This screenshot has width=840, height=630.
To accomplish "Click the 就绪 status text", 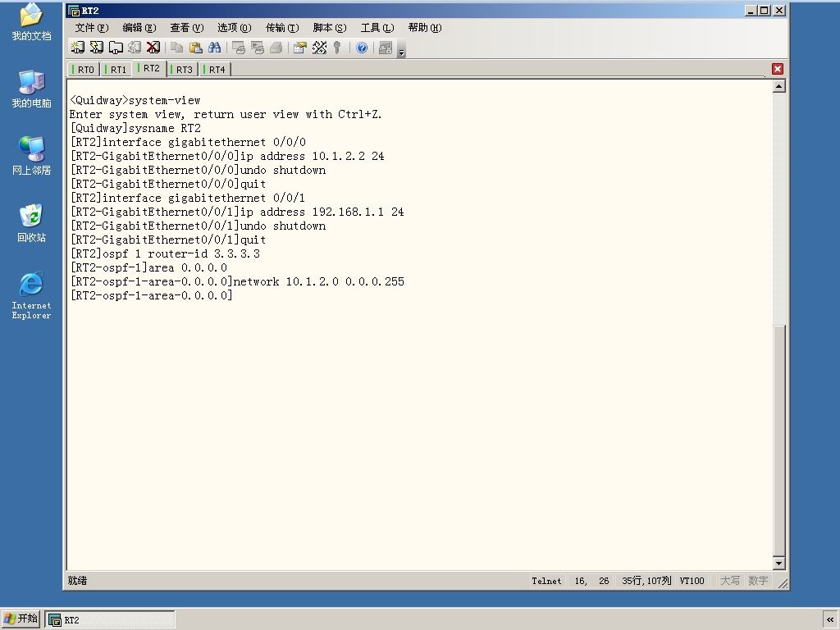I will click(77, 581).
